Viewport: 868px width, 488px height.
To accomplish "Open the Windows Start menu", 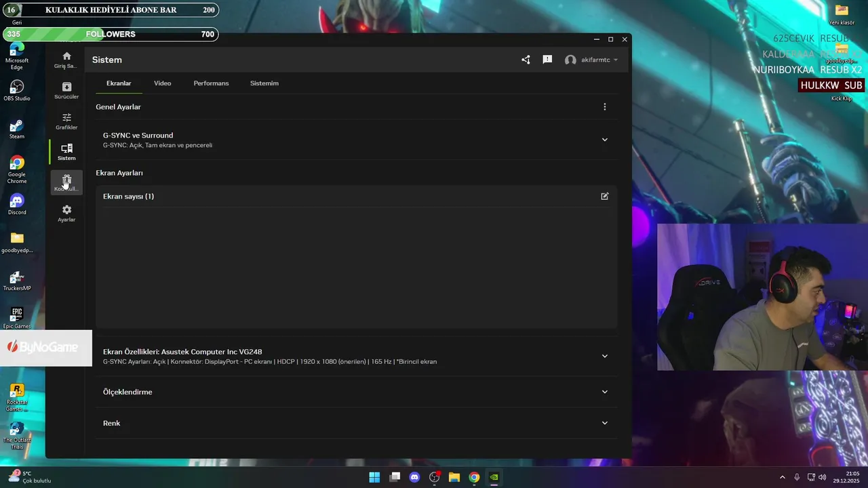I will point(374,477).
